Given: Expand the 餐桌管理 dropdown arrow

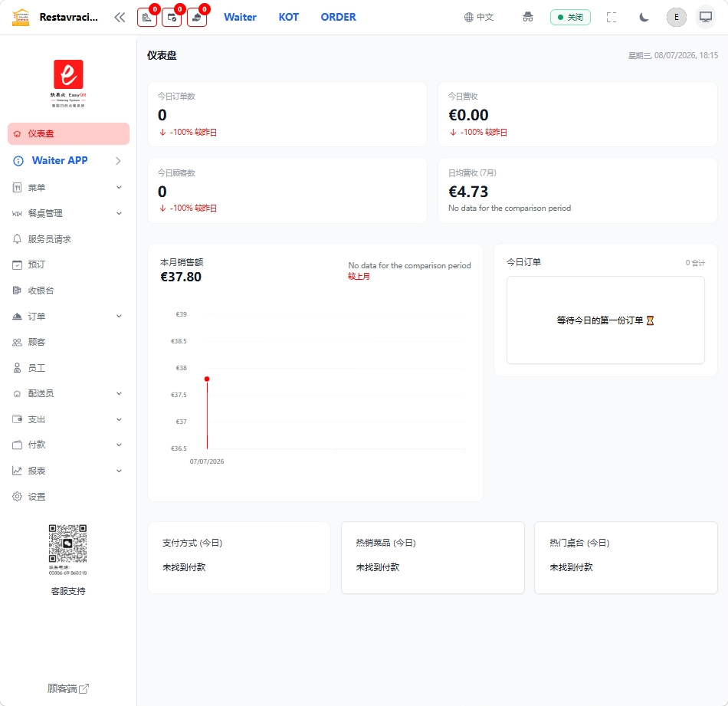Looking at the screenshot, I should coord(119,213).
